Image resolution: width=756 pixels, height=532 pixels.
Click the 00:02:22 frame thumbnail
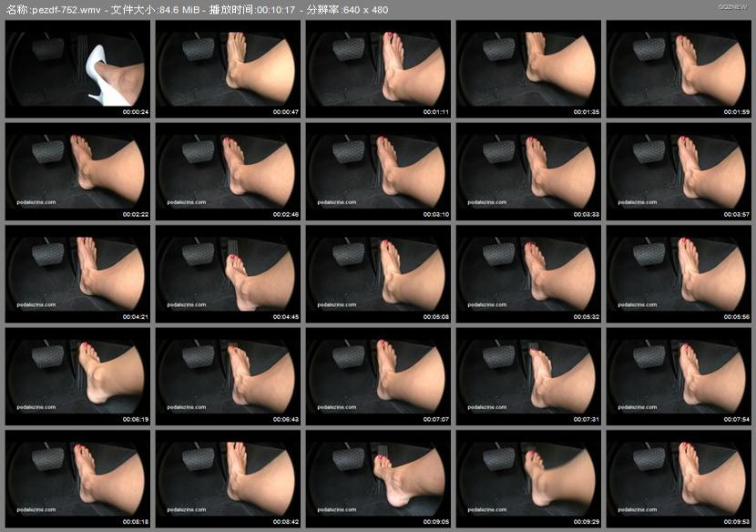[x=77, y=171]
